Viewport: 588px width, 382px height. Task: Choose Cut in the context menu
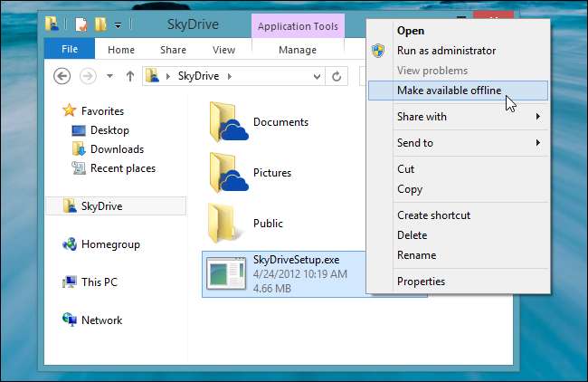[458, 169]
